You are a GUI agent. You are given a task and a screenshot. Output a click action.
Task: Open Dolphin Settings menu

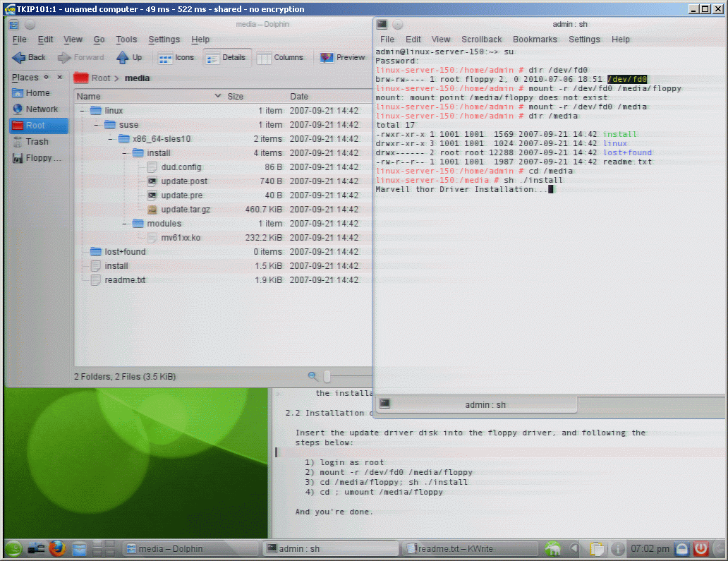click(x=164, y=40)
